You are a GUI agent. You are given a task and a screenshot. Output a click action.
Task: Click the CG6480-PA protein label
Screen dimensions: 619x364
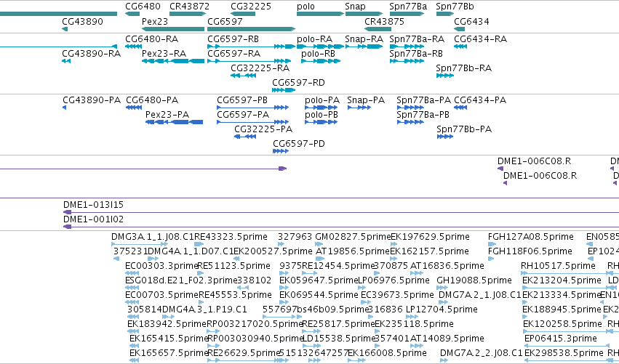point(152,100)
